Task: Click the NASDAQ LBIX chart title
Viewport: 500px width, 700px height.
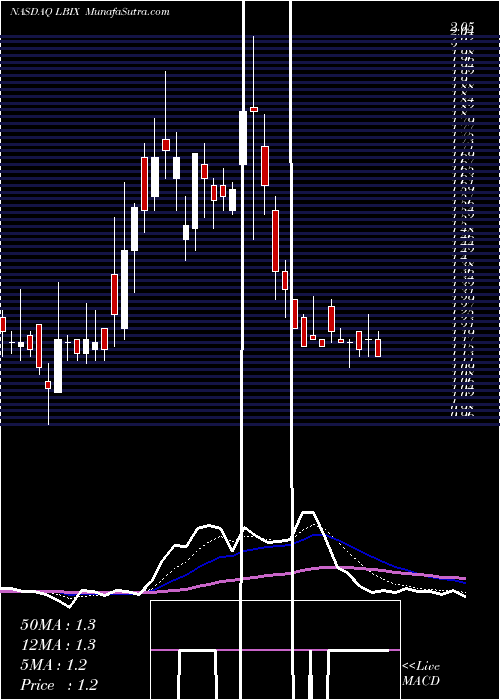Action: 90,12
